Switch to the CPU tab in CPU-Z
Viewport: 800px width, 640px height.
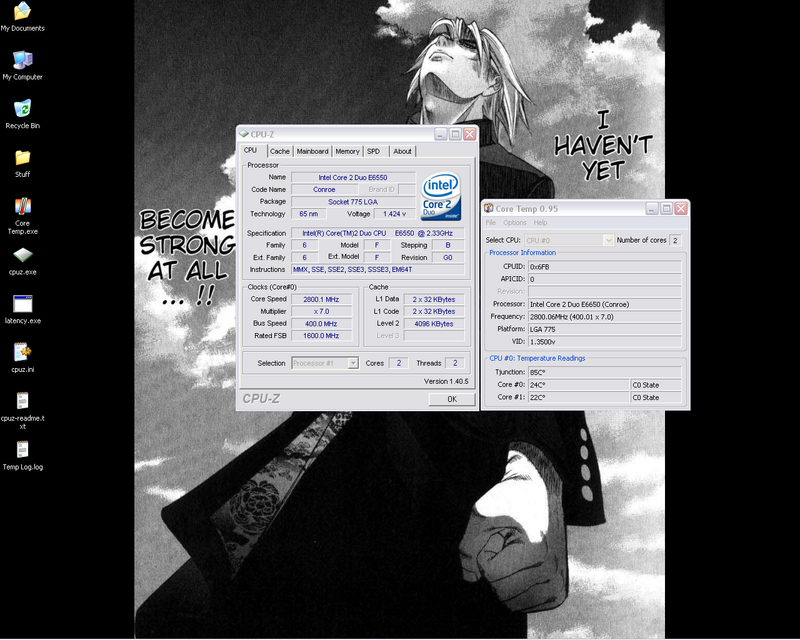251,151
